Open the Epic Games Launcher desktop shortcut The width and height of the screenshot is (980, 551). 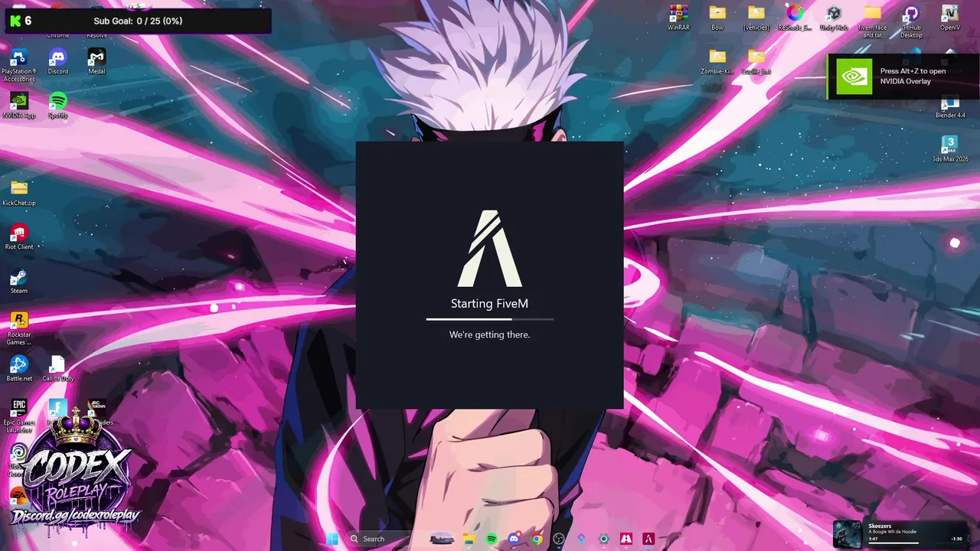click(x=18, y=416)
